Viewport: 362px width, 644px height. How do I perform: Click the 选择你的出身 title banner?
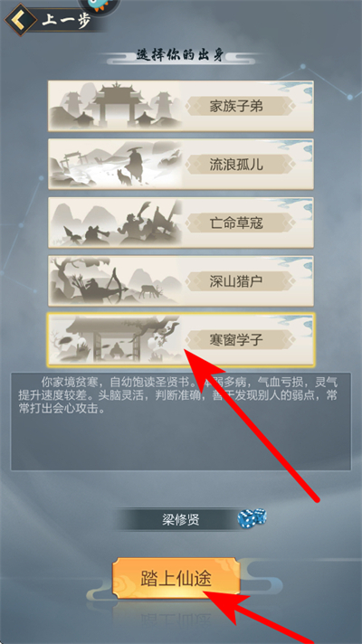click(181, 56)
